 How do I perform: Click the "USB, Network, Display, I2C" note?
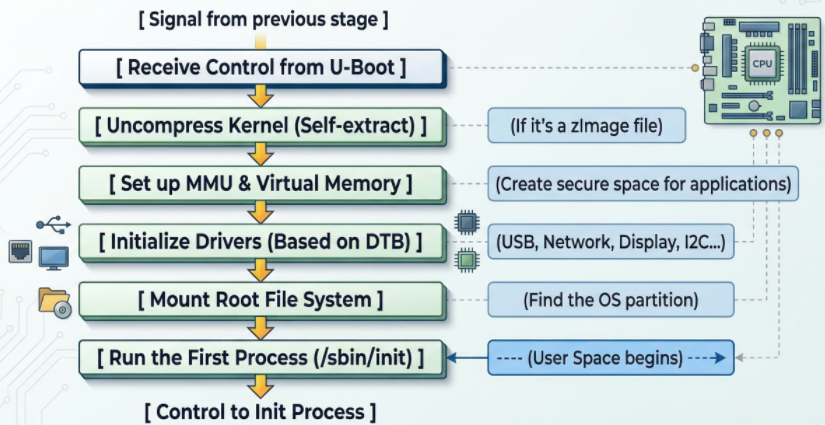pyautogui.click(x=611, y=241)
